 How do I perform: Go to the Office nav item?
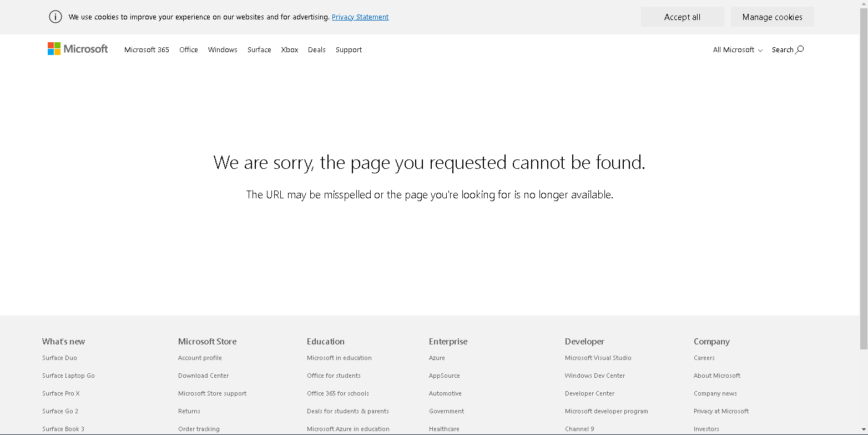pos(189,49)
